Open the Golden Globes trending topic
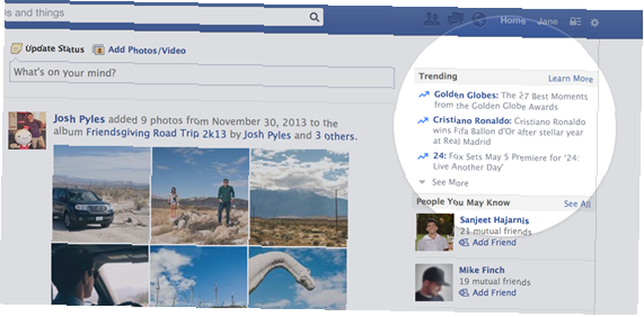Image resolution: width=644 pixels, height=317 pixels. point(466,95)
